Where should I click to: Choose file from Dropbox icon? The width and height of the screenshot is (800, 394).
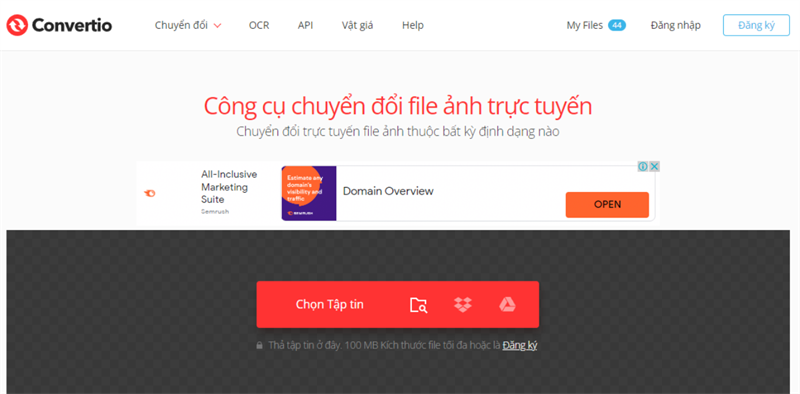pos(463,305)
